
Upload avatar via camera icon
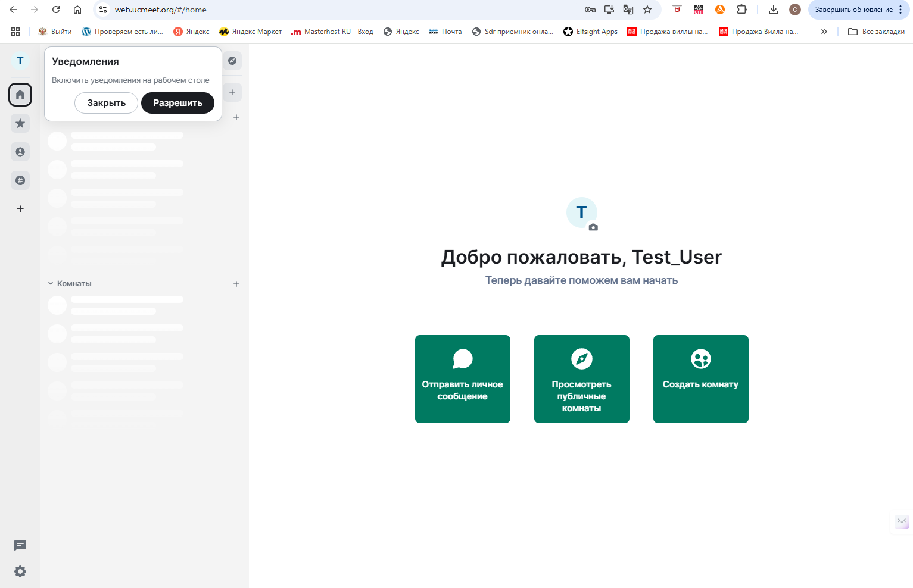click(x=593, y=227)
